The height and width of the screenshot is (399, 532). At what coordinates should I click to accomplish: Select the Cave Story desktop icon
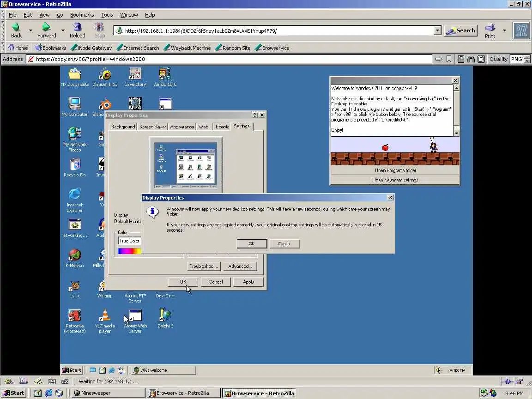[x=135, y=77]
